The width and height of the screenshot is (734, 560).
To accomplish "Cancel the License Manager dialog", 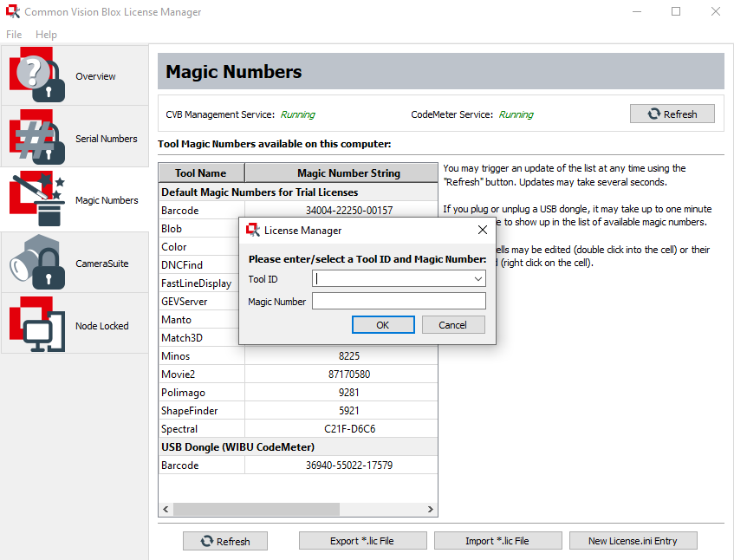I will tap(452, 325).
